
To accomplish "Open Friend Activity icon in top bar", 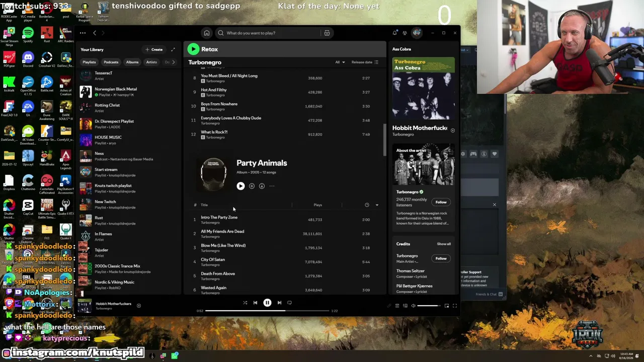I will pyautogui.click(x=405, y=33).
